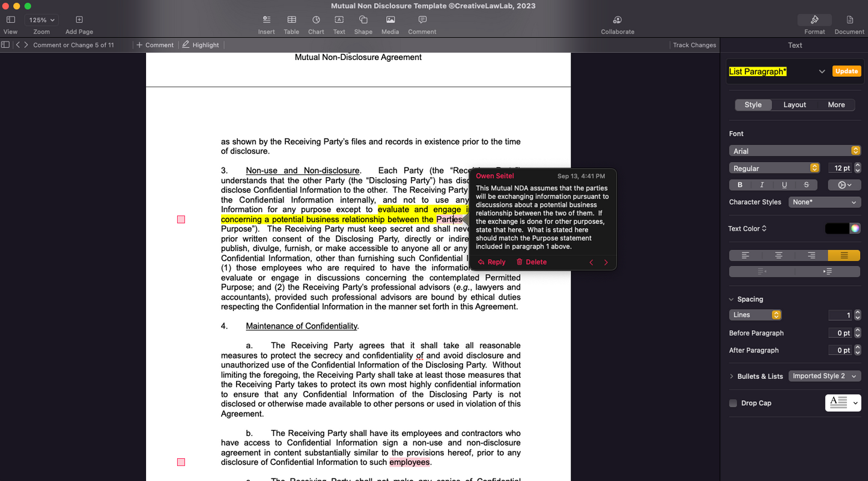Screen dimensions: 868x481
Task: Open the Lines spacing dropdown
Action: [755, 315]
